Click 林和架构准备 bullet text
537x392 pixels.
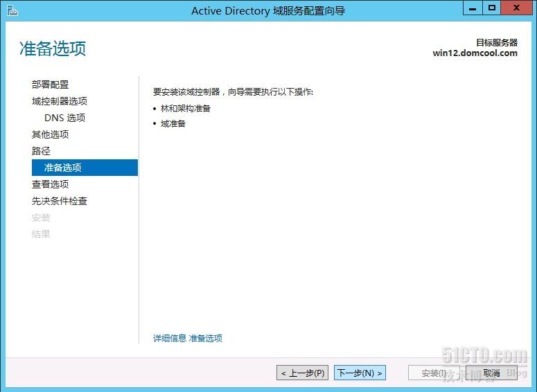(186, 109)
